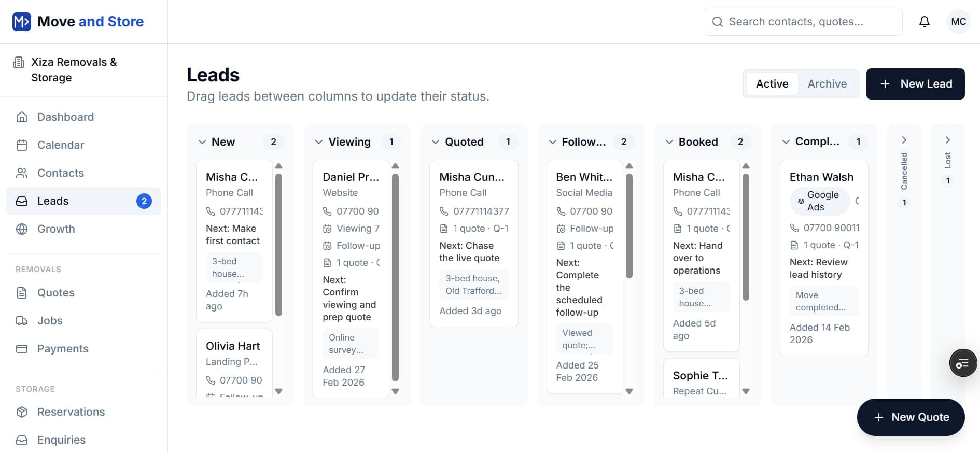Select the Calendar icon in the sidebar
The width and height of the screenshot is (980, 453).
point(22,145)
